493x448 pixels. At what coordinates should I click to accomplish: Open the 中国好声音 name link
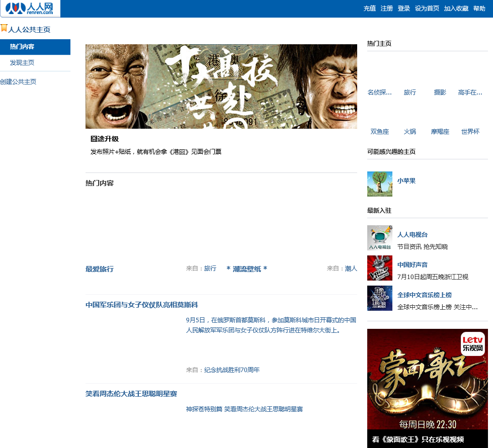[x=412, y=265]
